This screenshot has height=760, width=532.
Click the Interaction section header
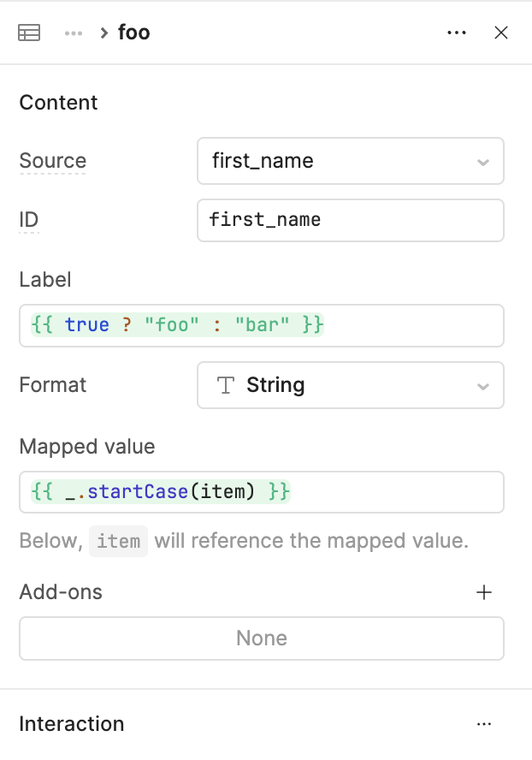[x=72, y=724]
